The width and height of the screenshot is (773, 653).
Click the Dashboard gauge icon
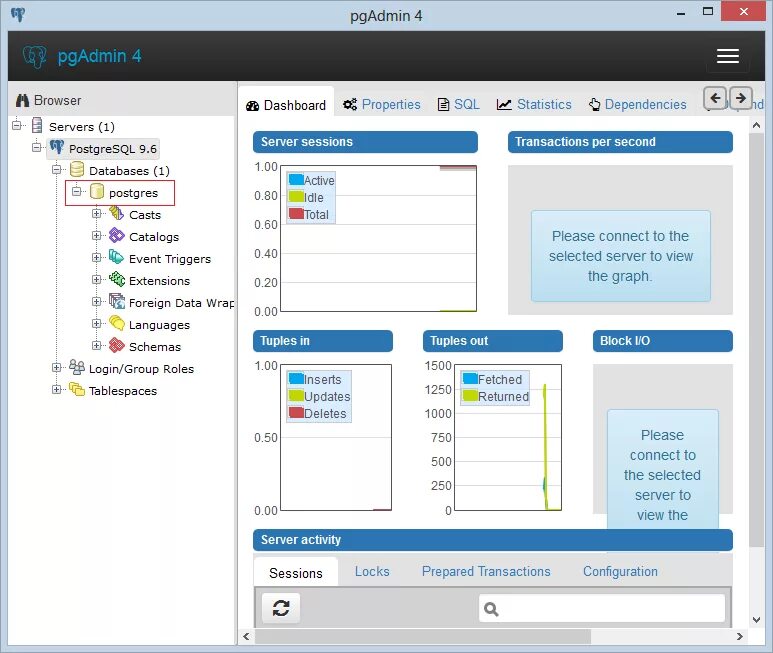252,105
